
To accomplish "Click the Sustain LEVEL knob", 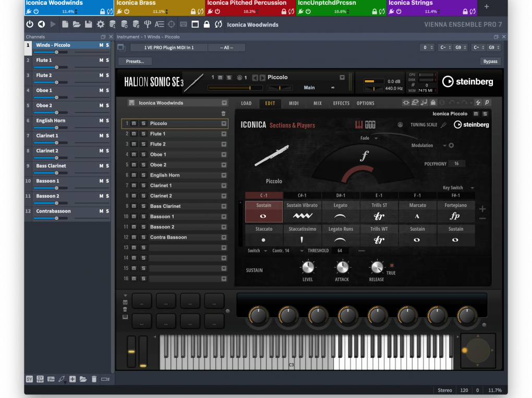I will click(308, 267).
